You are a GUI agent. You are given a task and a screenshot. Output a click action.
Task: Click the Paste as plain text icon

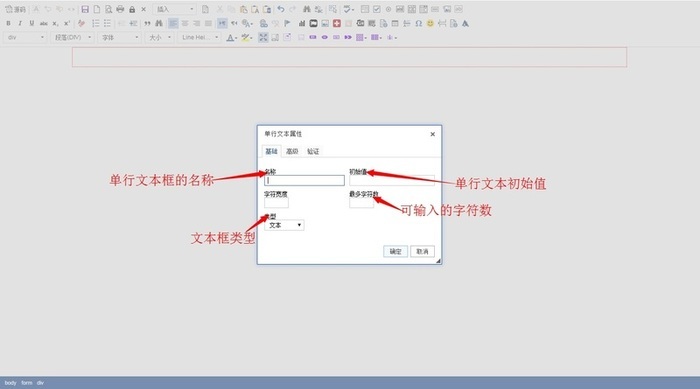coord(255,9)
